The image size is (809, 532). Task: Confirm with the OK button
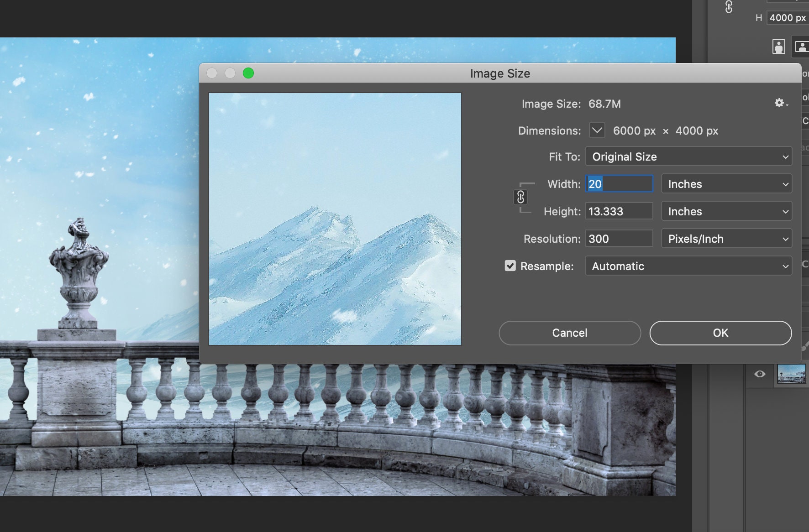pyautogui.click(x=720, y=333)
